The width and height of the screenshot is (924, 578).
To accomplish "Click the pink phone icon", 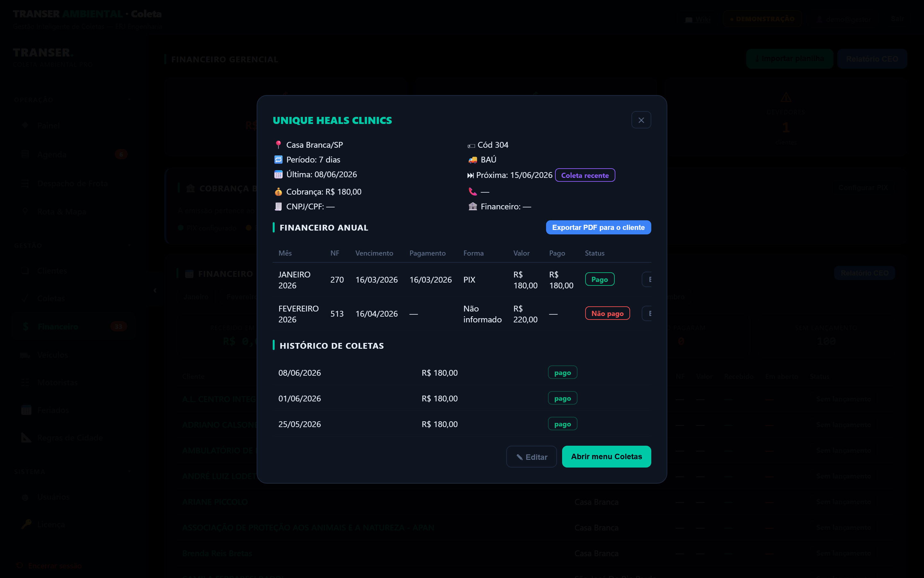I will click(x=473, y=191).
